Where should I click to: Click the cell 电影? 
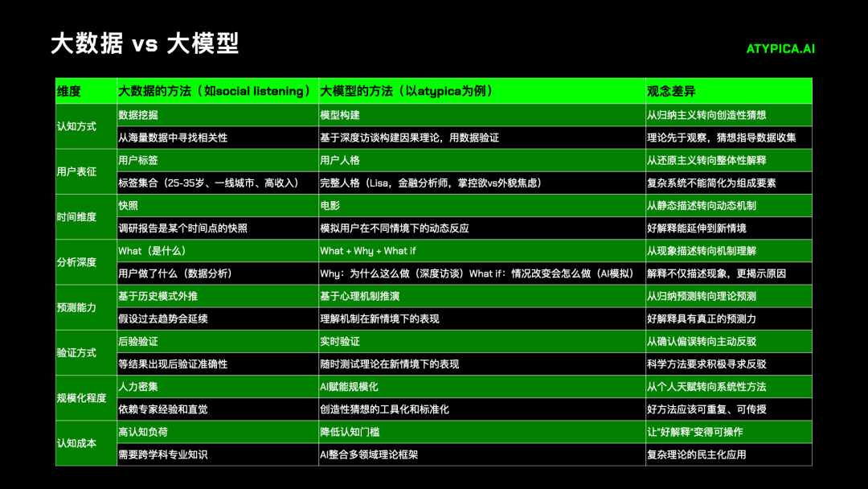(481, 205)
